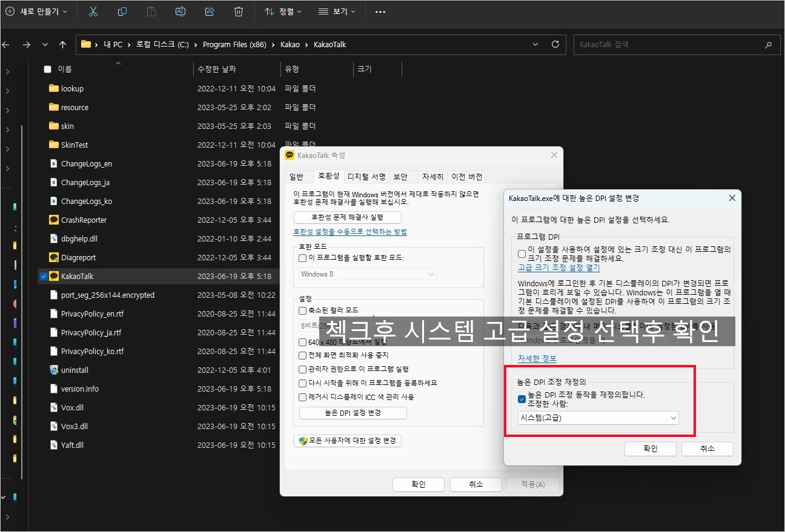This screenshot has height=532, width=785.
Task: Open recent locations chevron near navigation arrows
Action: click(45, 44)
